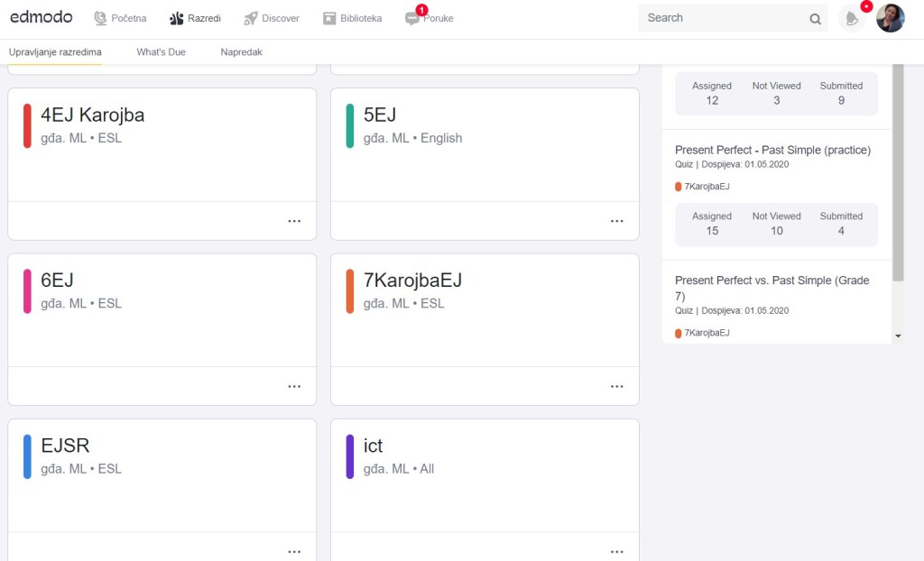Click the sidebar scrollbar down arrow
924x561 pixels.
(x=897, y=336)
